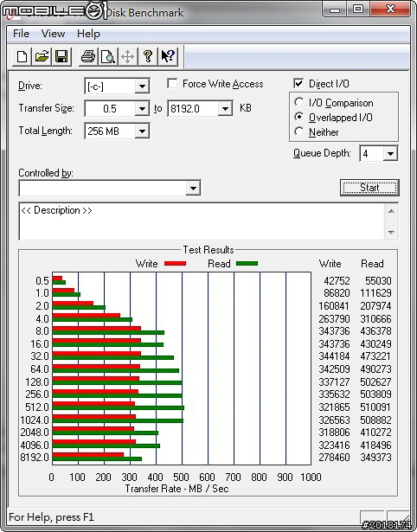Viewport: 417px width, 532px height.
Task: Click the yellow question mark About icon
Action: point(148,56)
